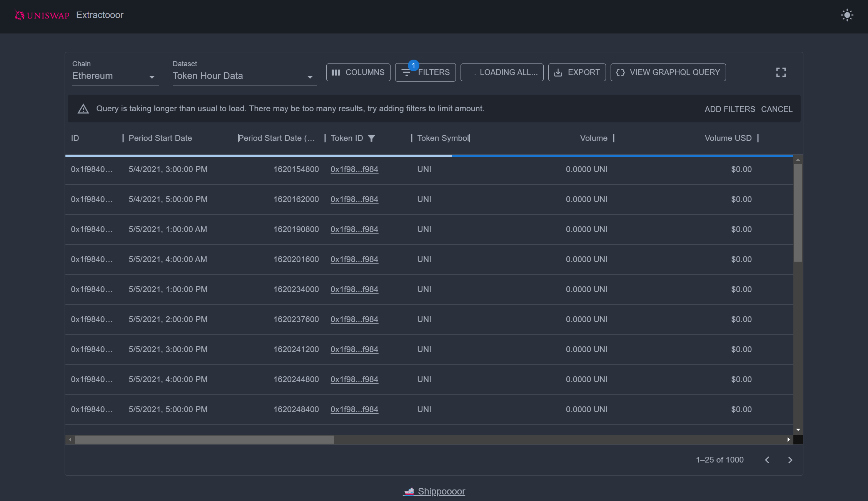Click the Loading All button
Screen dimensions: 868x501
tap(502, 72)
